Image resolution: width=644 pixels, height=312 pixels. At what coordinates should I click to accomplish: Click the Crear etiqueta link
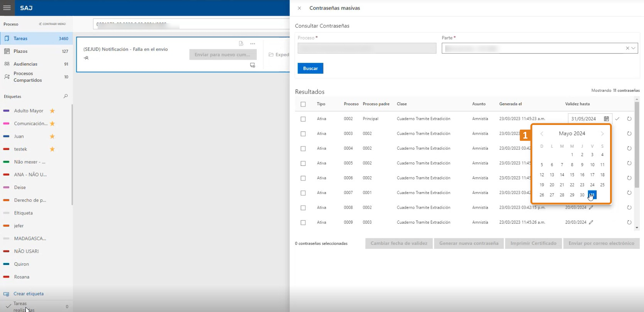pyautogui.click(x=29, y=294)
